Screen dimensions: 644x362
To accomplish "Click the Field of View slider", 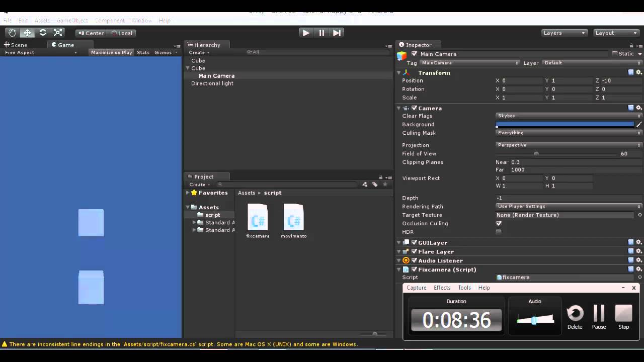I will coord(556,154).
